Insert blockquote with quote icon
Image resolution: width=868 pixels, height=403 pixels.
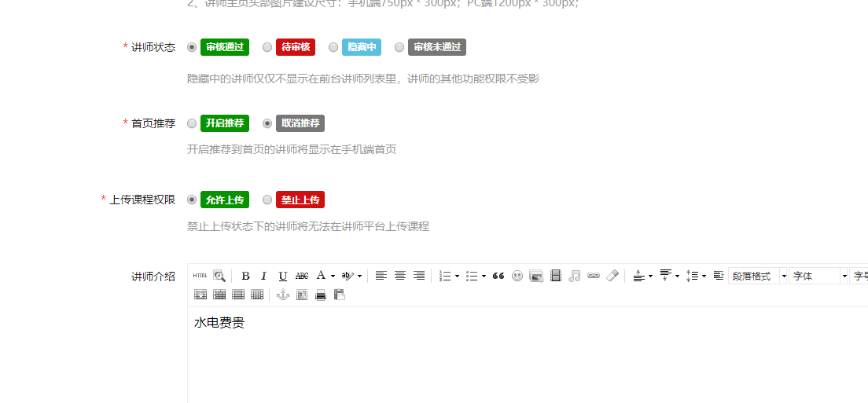pyautogui.click(x=498, y=276)
